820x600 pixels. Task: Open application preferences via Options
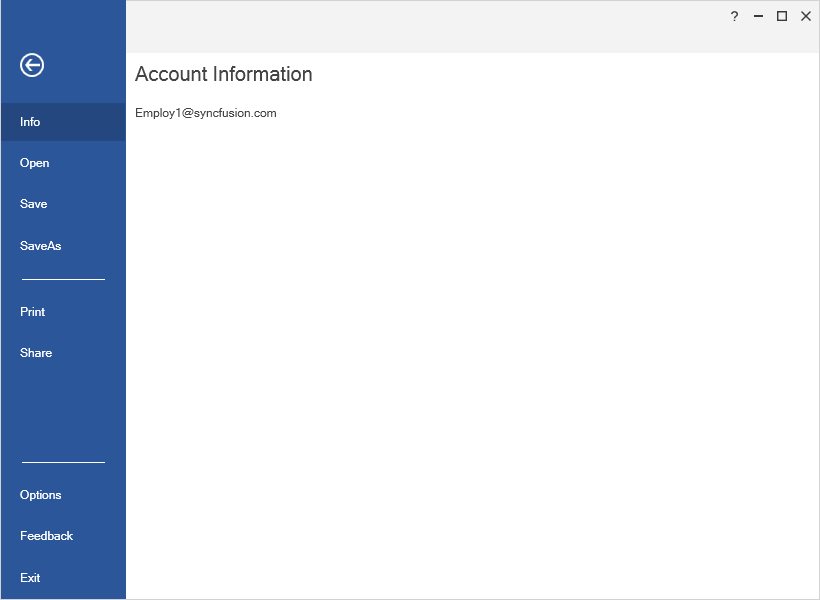point(40,495)
